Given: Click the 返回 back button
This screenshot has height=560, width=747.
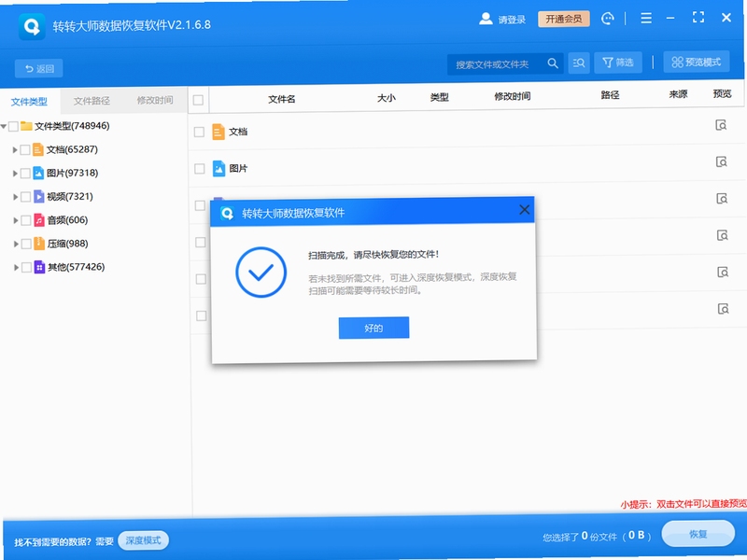Looking at the screenshot, I should click(x=39, y=68).
